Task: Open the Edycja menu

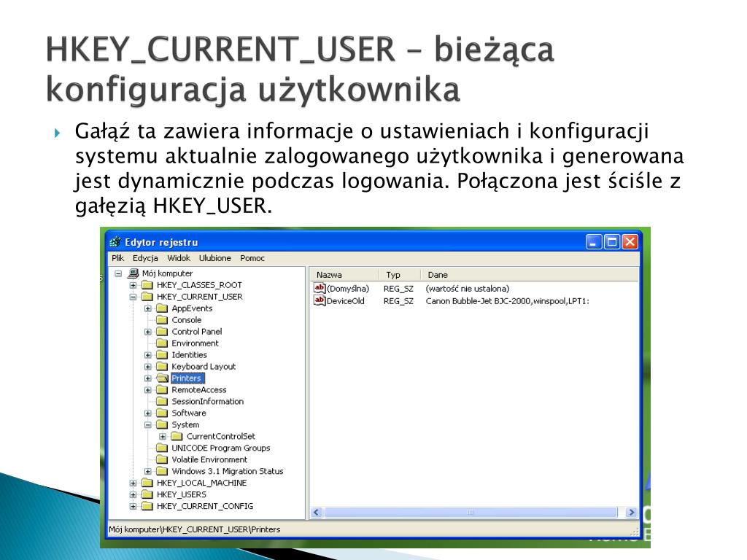Action: [x=145, y=258]
